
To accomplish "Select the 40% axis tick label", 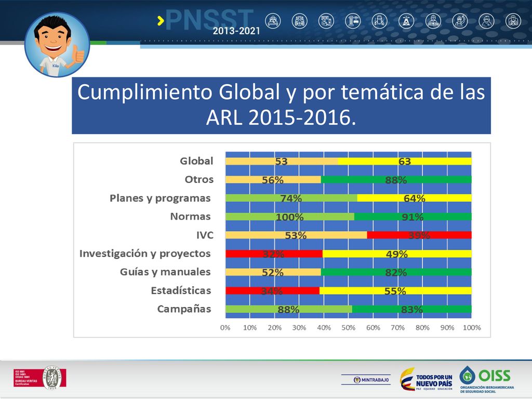I will click(324, 328).
